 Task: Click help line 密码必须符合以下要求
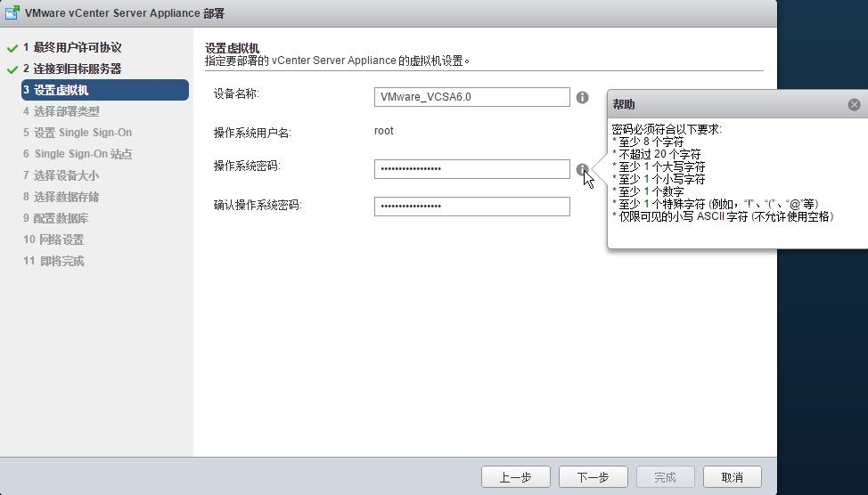coord(667,129)
